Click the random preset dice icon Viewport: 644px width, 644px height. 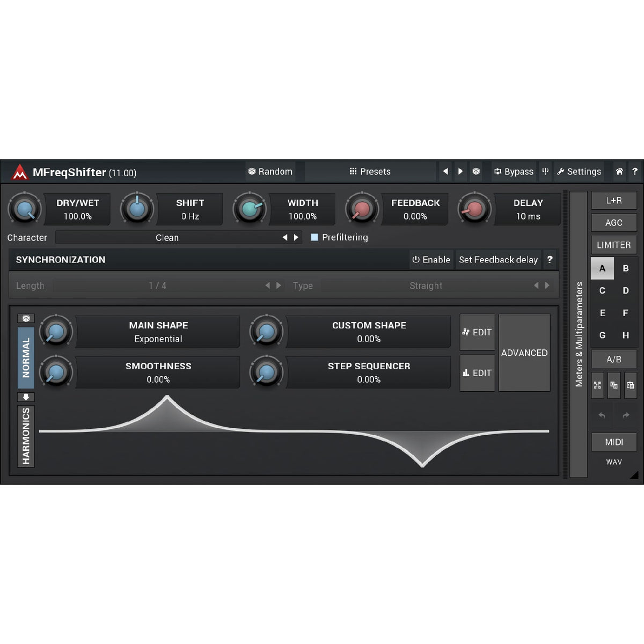[x=476, y=172]
